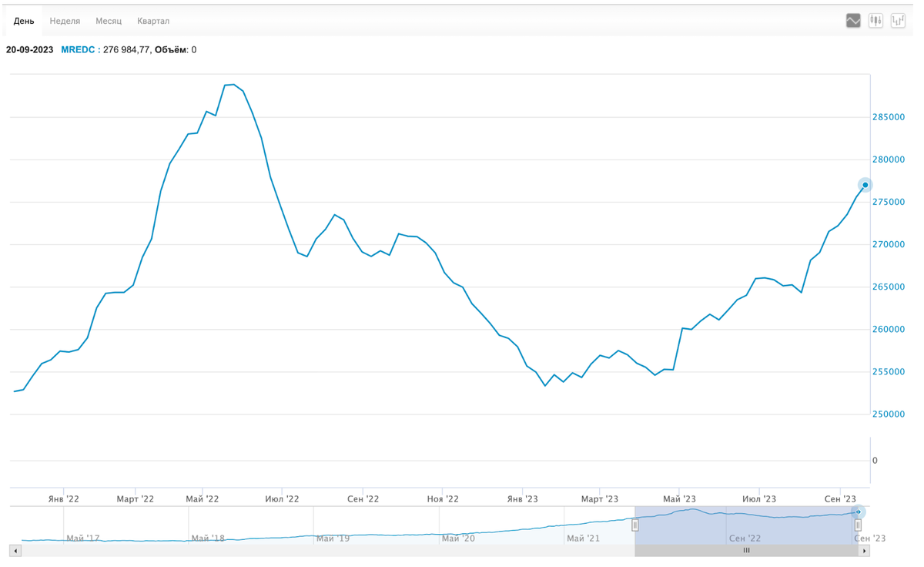Click the Янв '23 x-axis label
The height and width of the screenshot is (567, 924).
[522, 499]
